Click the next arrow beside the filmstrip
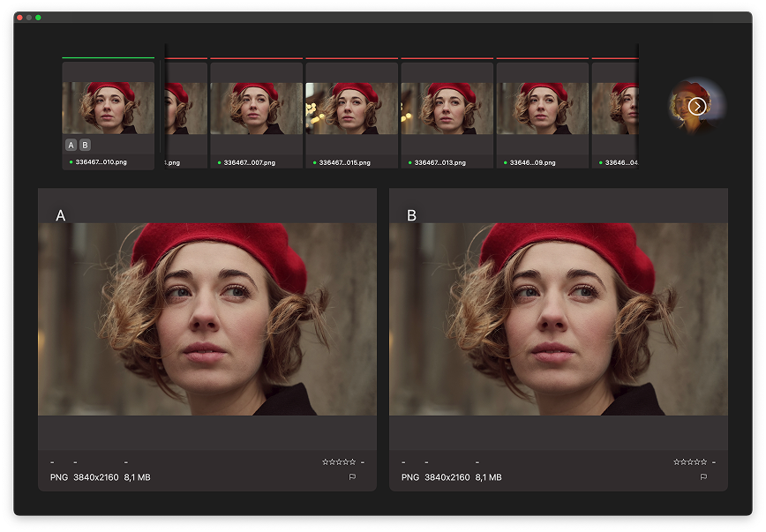This screenshot has width=766, height=532. 697,107
